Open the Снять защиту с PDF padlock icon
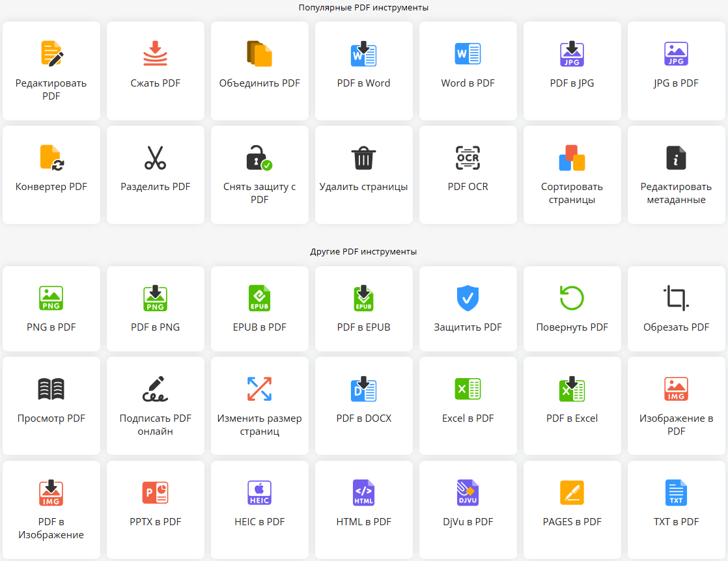This screenshot has height=561, width=728. [x=259, y=157]
